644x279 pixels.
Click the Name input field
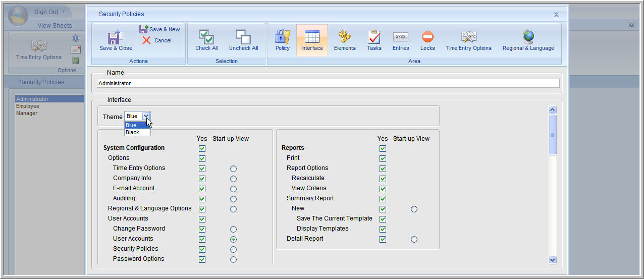[x=328, y=83]
